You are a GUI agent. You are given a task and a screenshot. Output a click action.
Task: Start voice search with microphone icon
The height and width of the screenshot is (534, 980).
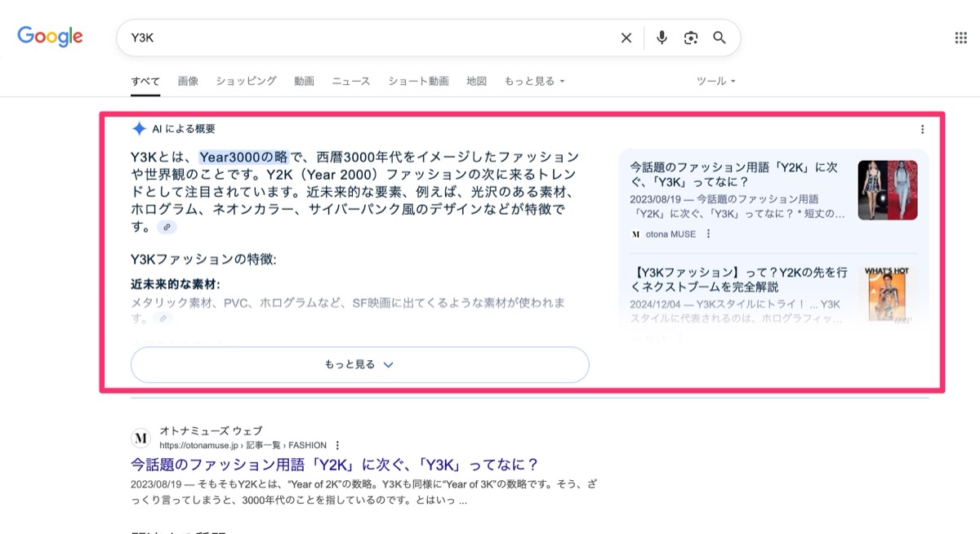point(662,38)
